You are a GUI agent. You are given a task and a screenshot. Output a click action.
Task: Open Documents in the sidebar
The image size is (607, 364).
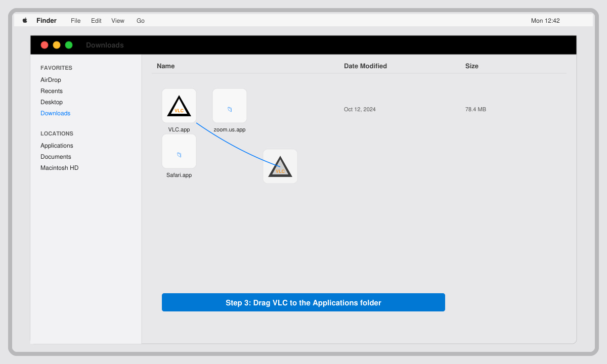tap(56, 157)
